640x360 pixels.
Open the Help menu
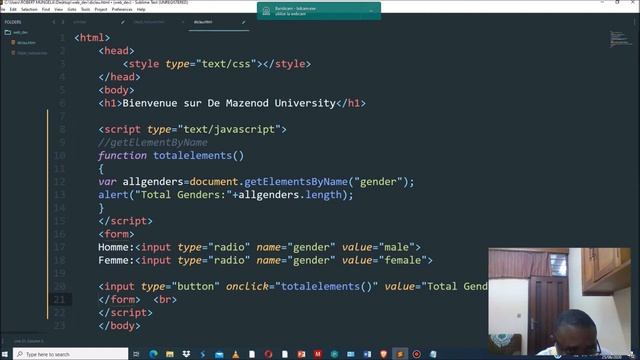141,9
